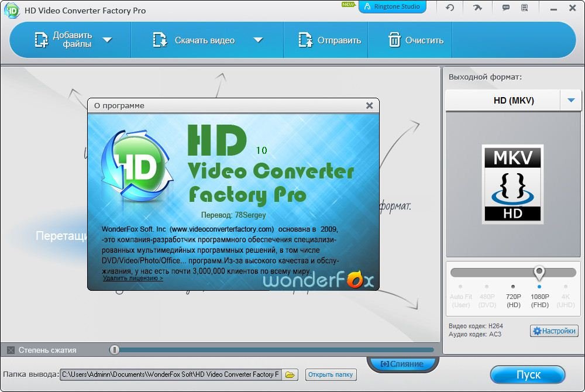Open the HD (MKV) output format selector

tap(514, 100)
